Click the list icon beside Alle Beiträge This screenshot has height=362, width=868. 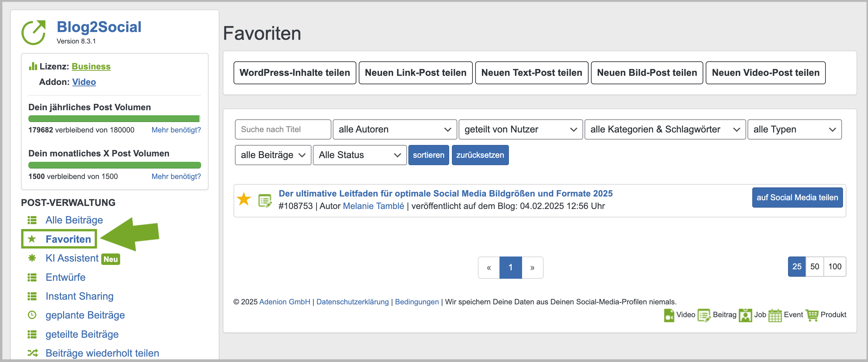[32, 220]
